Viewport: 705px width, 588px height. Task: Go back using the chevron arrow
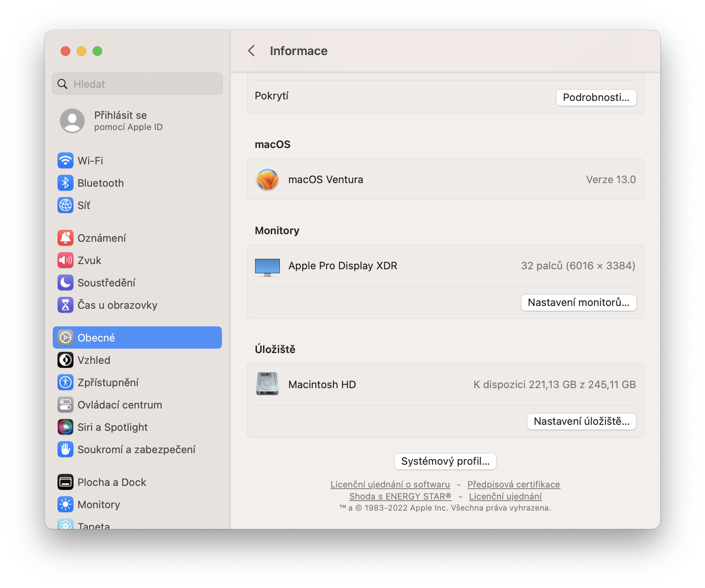[252, 51]
